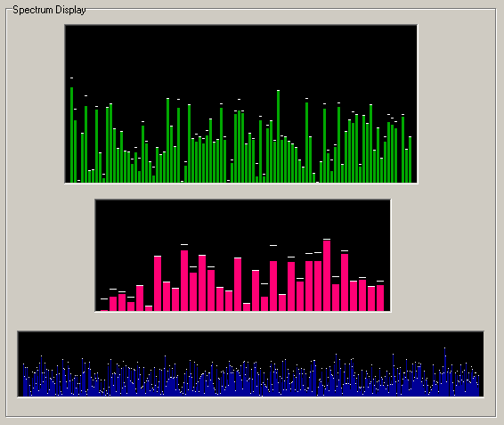Click the peak marker above first green bar
Viewport: 504px width, 425px height.
click(x=71, y=78)
